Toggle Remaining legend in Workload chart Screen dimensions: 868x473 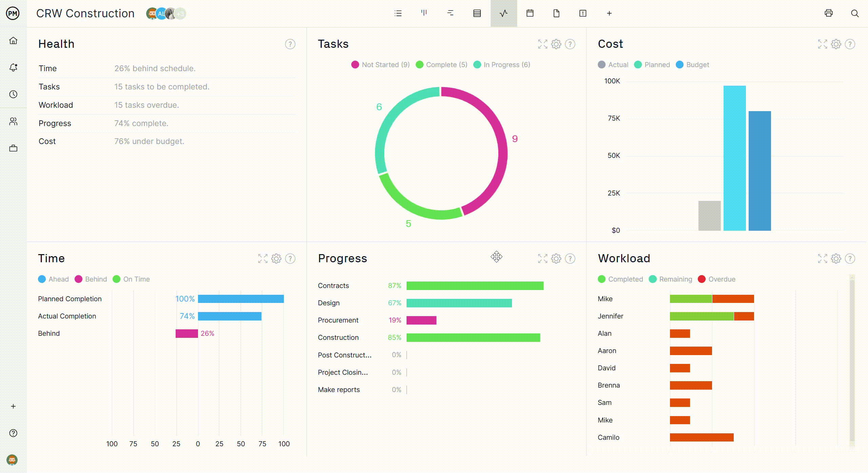click(x=671, y=279)
